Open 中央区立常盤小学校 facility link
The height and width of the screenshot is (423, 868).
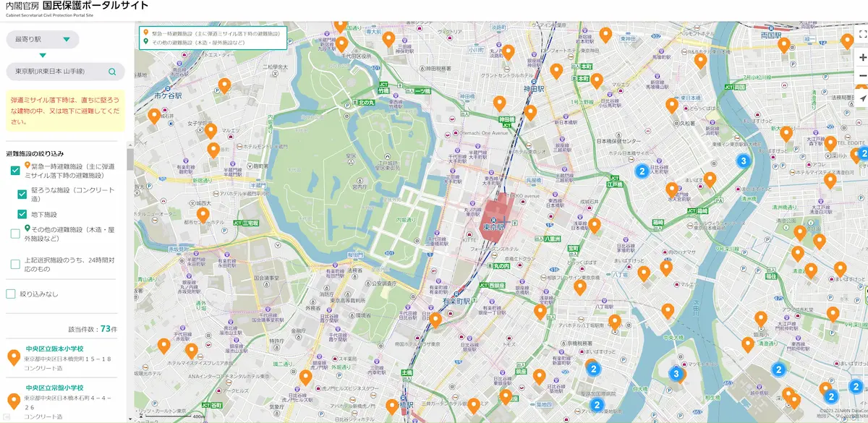tap(55, 388)
